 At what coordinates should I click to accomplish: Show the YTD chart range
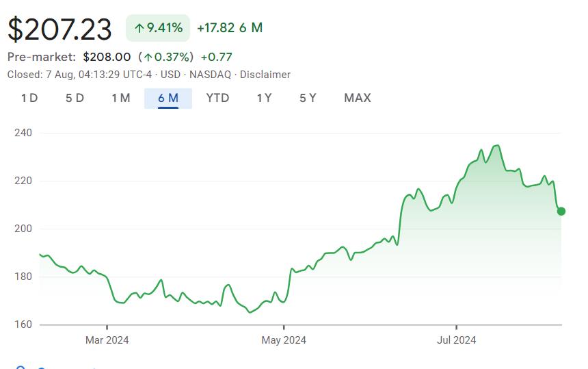[x=217, y=98]
